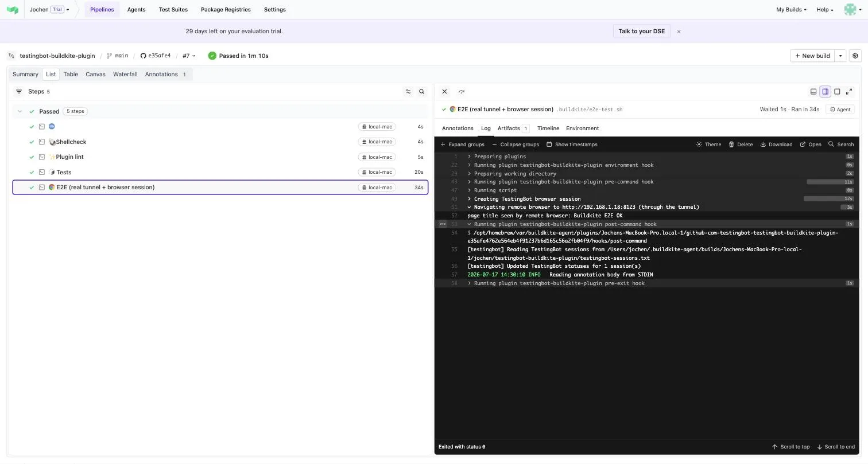
Task: Open the job Timeline tab
Action: pos(548,128)
